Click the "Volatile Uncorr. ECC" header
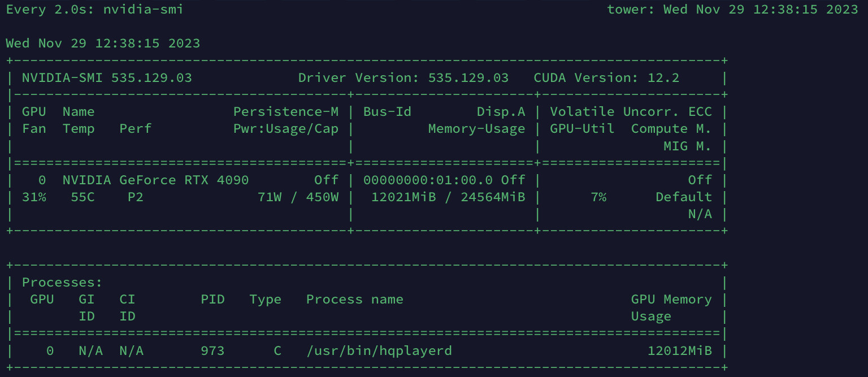Screen dimensions: 868x377 click(x=631, y=112)
